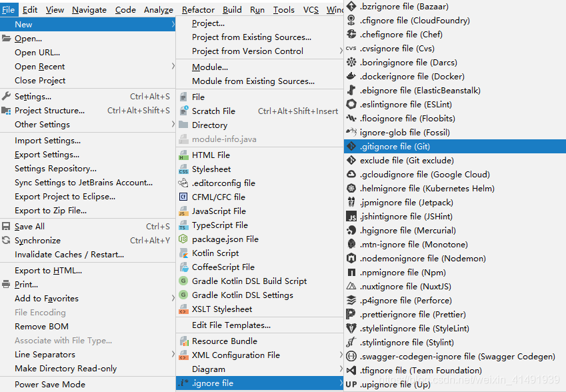The width and height of the screenshot is (566, 392).
Task: Open the Navigate menu
Action: [89, 10]
